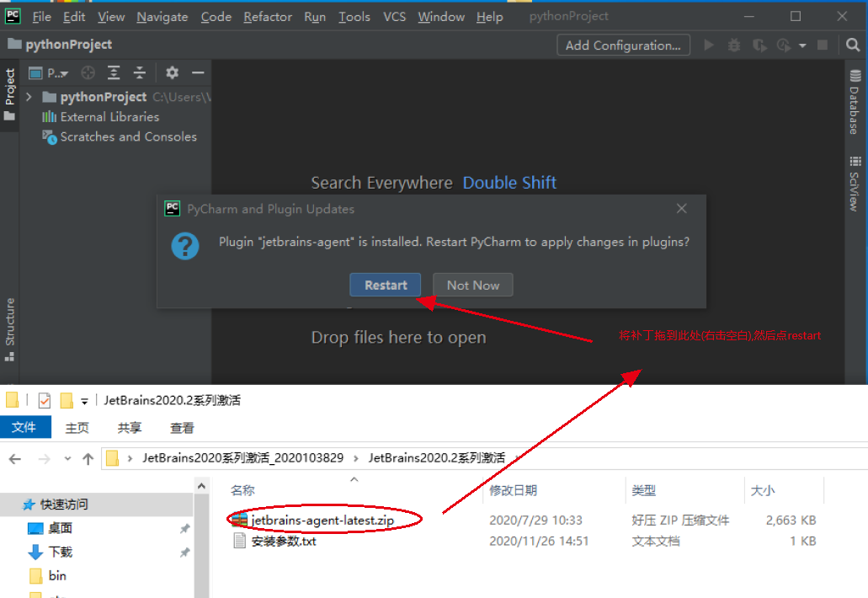Viewport: 868px width, 598px height.
Task: Sort by 名称 column header
Action: [x=242, y=490]
